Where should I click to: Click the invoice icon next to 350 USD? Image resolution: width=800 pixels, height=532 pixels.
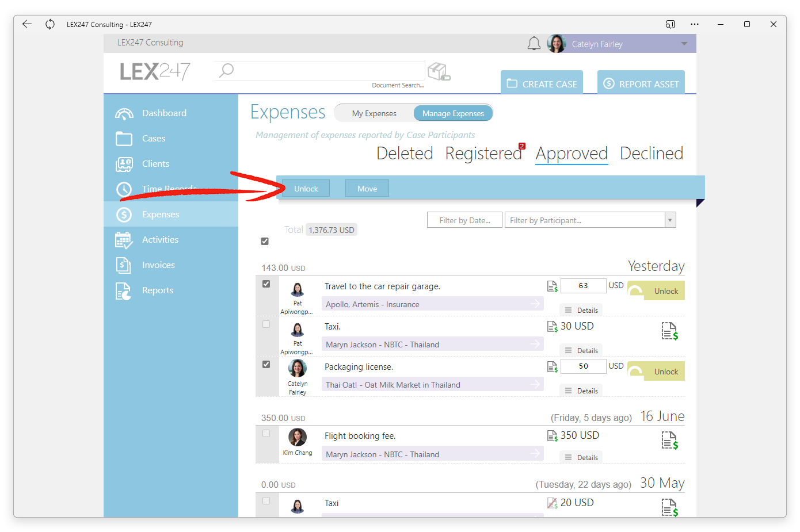pyautogui.click(x=553, y=436)
